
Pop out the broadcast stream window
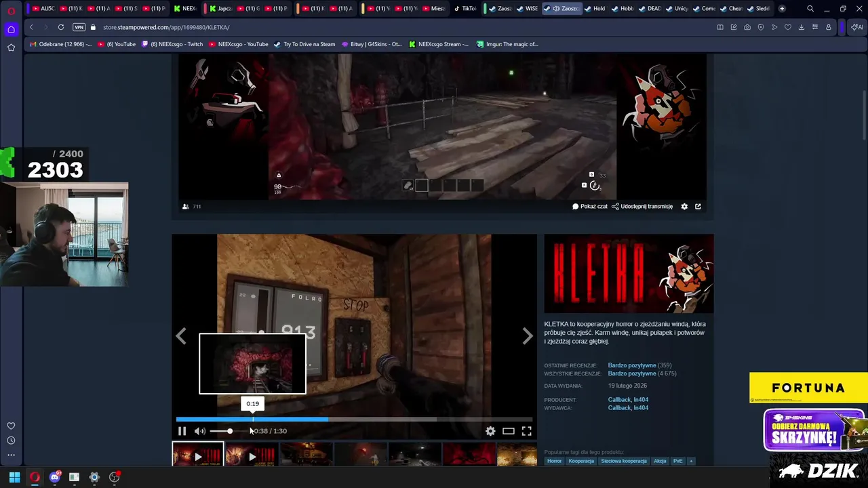click(698, 207)
